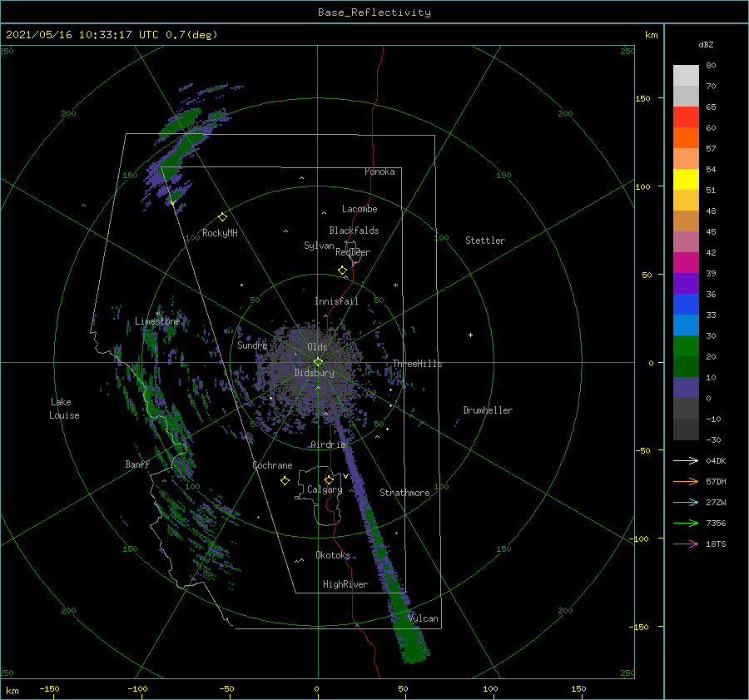Click the 7356 legend label
The height and width of the screenshot is (700, 749).
716,524
